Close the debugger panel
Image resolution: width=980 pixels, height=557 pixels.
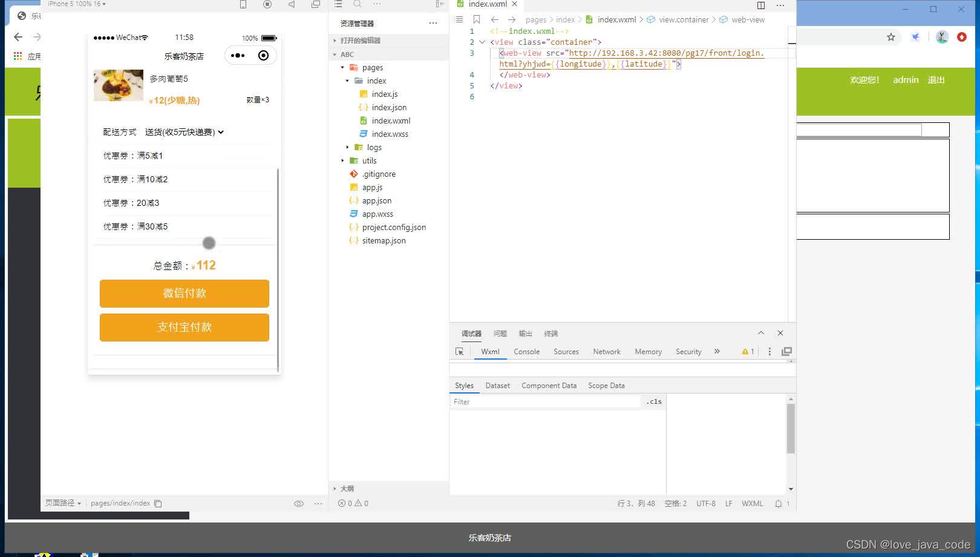(x=780, y=333)
